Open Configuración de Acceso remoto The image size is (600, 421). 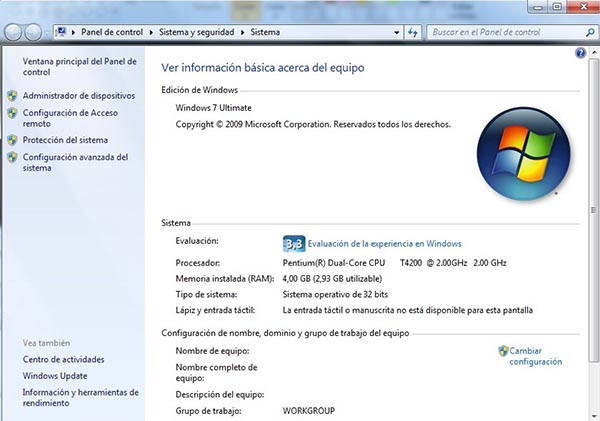[70, 118]
